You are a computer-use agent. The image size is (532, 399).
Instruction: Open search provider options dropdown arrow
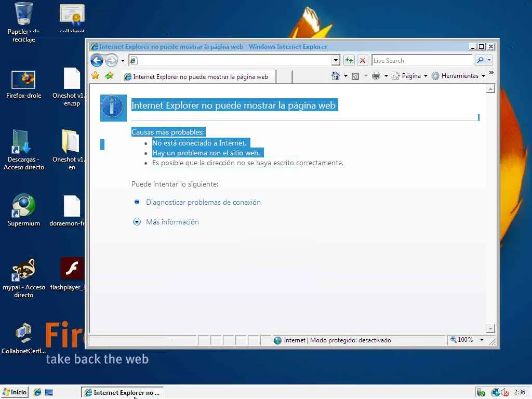[x=489, y=60]
